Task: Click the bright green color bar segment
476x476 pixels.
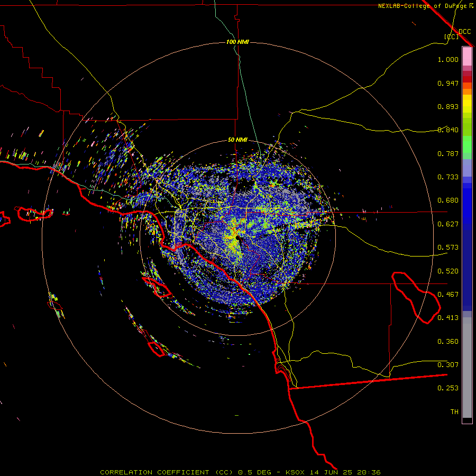Action: click(467, 144)
